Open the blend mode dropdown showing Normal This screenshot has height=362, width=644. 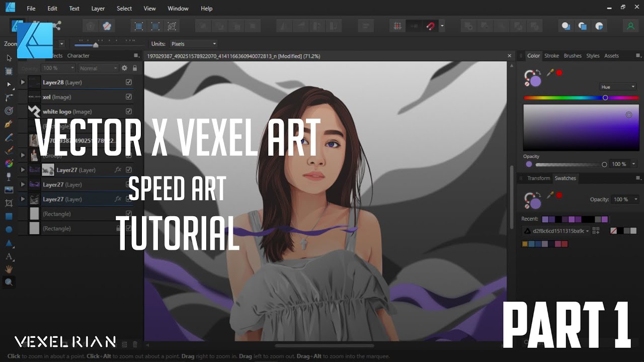point(98,68)
